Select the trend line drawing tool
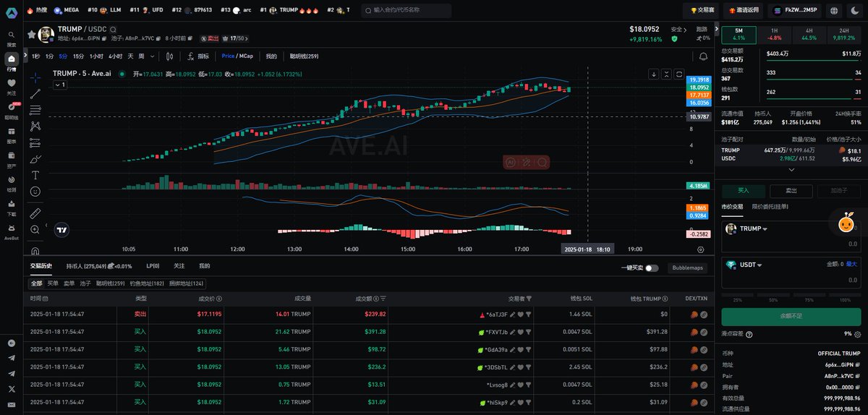Viewport: 868px width, 415px height. click(x=35, y=93)
